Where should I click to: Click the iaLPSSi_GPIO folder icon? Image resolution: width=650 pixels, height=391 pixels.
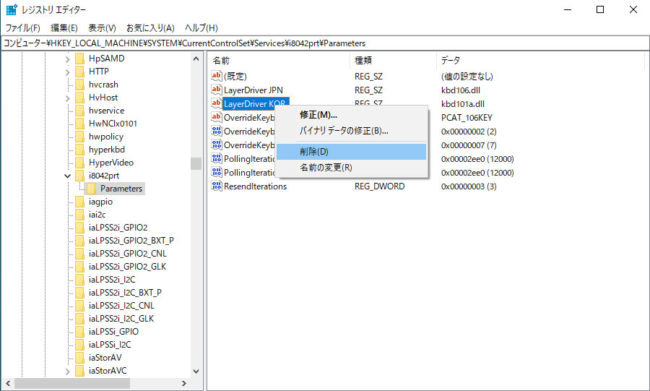pyautogui.click(x=80, y=332)
